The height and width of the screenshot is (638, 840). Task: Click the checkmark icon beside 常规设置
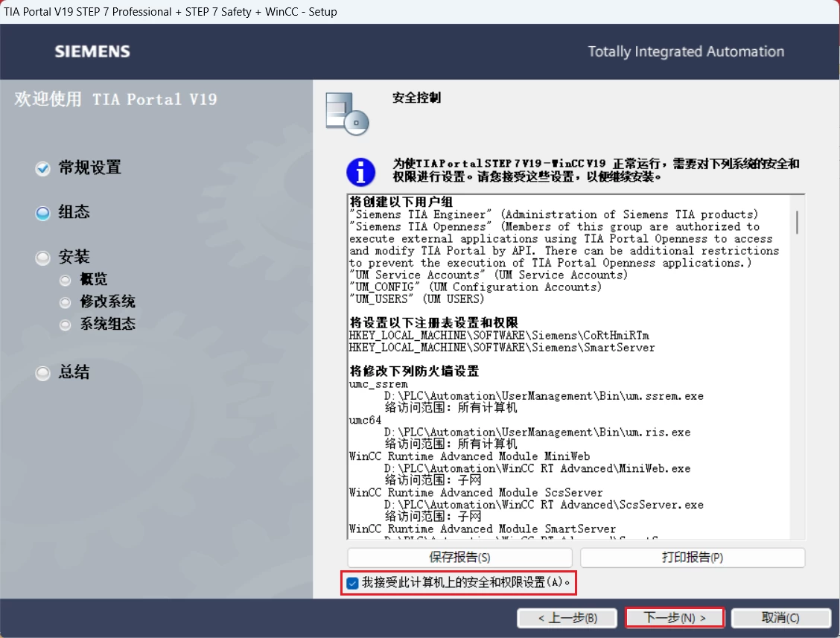coord(43,168)
